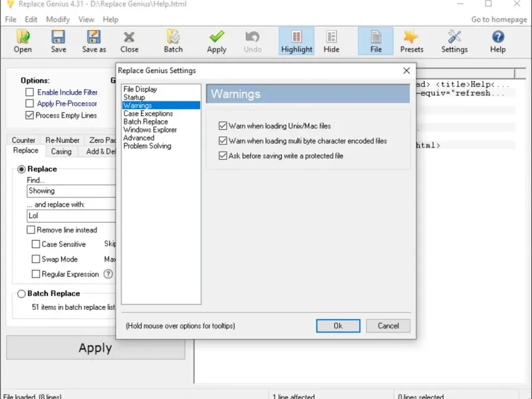Select the Hide toolbar icon
Image resolution: width=532 pixels, height=399 pixels.
coord(331,41)
